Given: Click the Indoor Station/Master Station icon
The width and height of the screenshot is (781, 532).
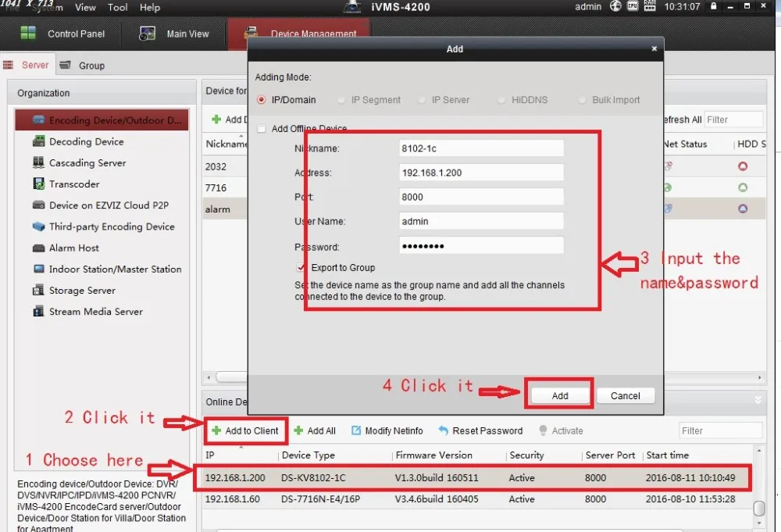Looking at the screenshot, I should [x=38, y=269].
